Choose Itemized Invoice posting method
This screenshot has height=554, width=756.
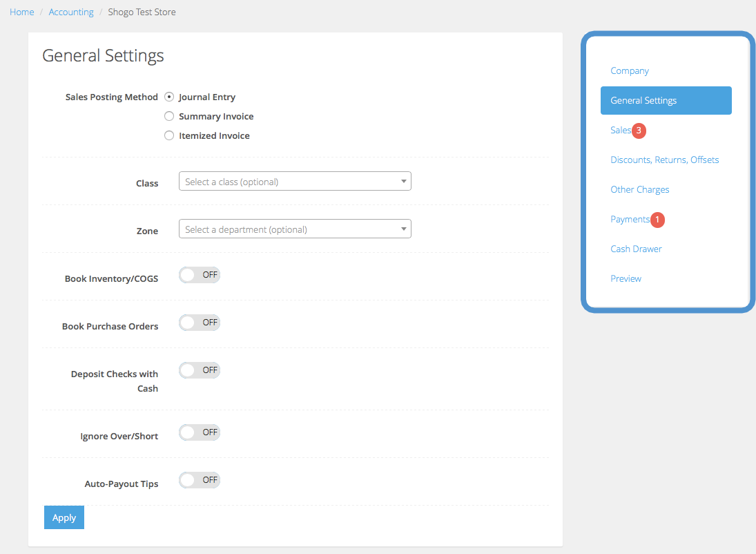coord(169,136)
